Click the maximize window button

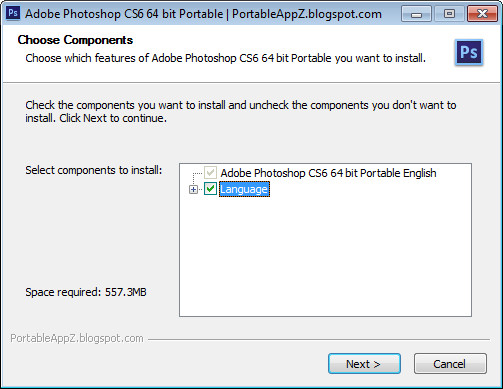449,14
